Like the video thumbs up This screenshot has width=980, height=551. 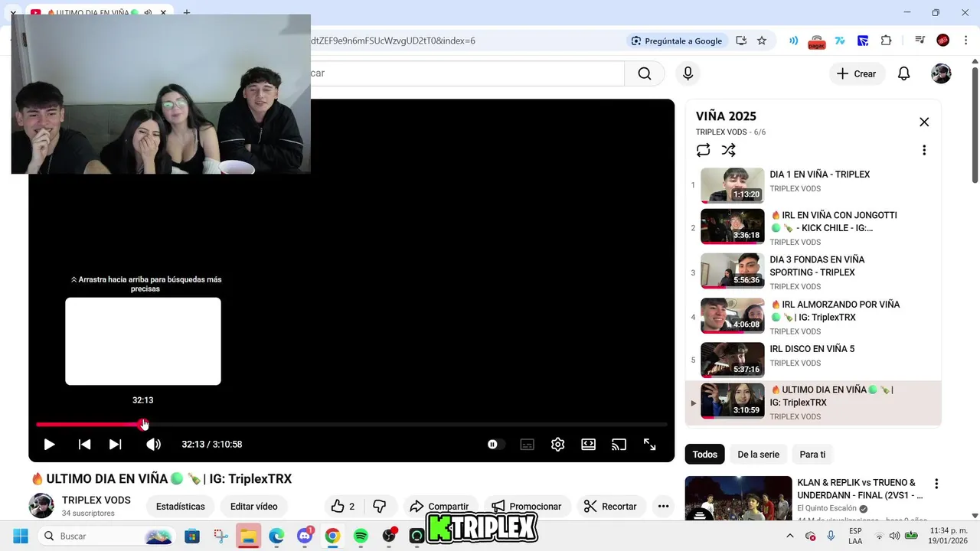(344, 507)
